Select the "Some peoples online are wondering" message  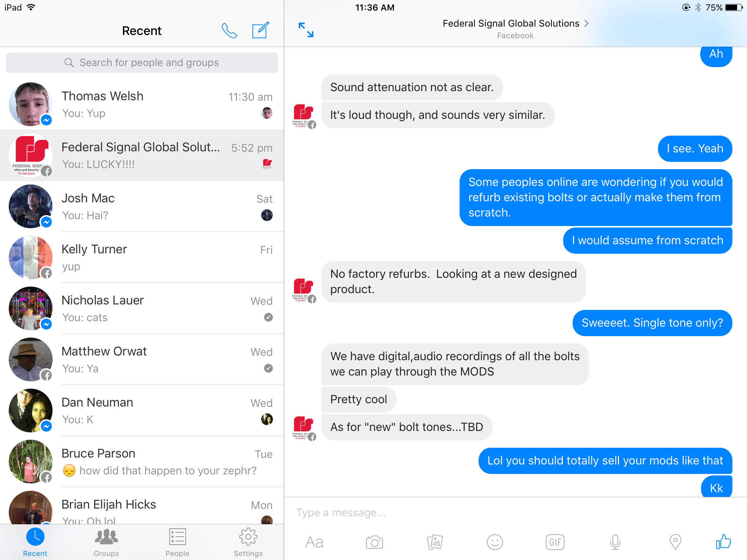click(596, 198)
